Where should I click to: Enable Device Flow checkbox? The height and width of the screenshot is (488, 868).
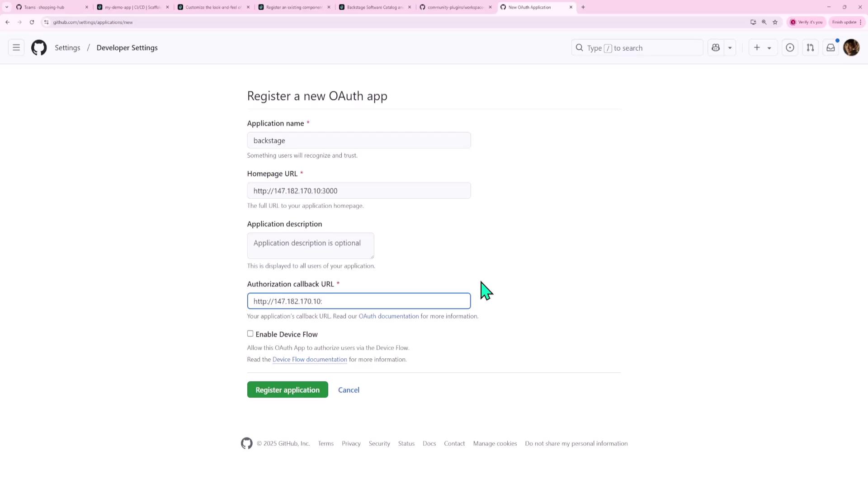pos(250,333)
